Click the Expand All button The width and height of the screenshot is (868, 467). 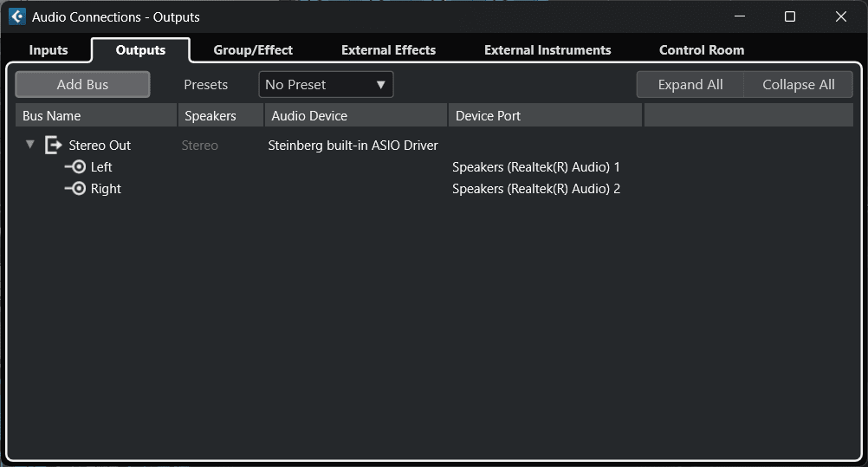[690, 85]
